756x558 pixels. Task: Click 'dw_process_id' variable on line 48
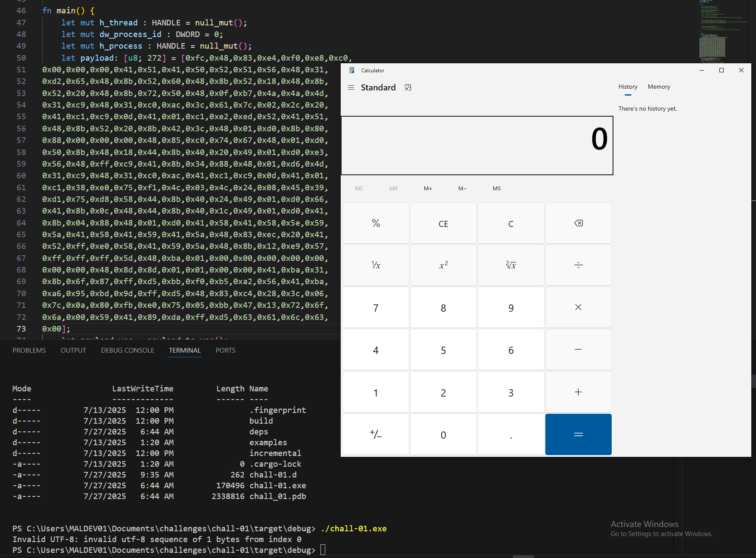[131, 34]
